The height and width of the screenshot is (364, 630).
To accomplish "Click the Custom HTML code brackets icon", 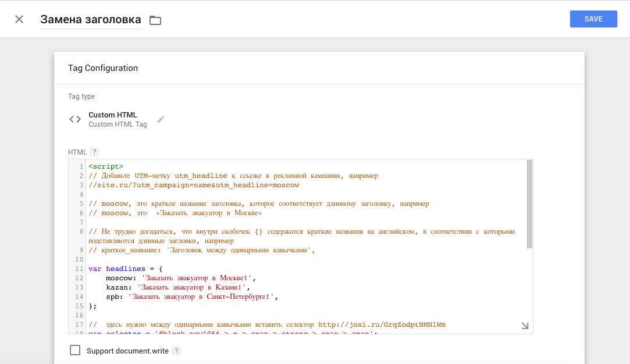I will (75, 119).
